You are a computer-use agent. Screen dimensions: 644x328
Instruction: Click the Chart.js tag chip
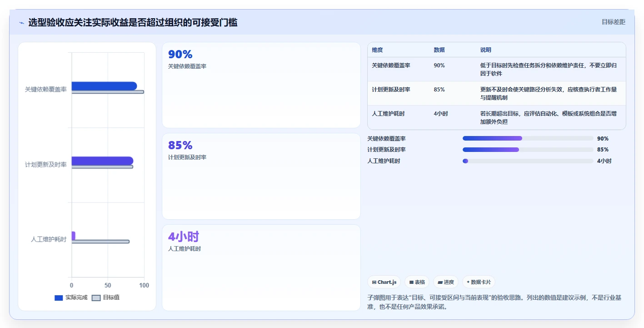coord(384,282)
